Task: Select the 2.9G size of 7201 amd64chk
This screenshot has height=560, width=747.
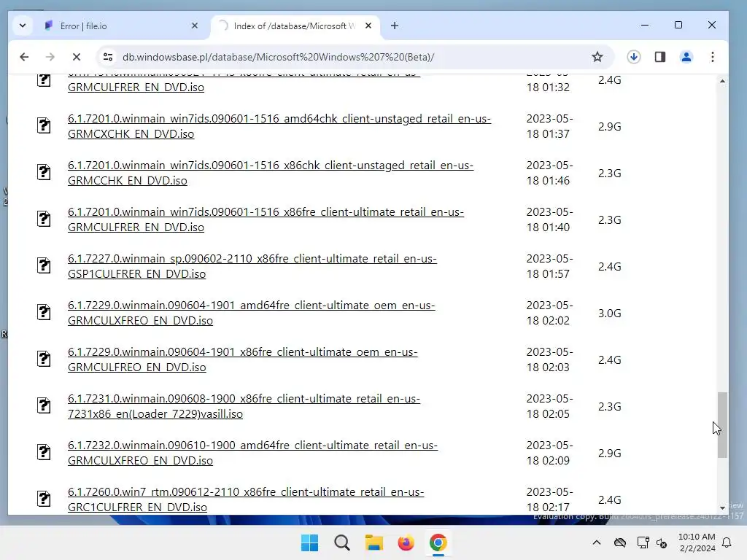Action: (609, 127)
